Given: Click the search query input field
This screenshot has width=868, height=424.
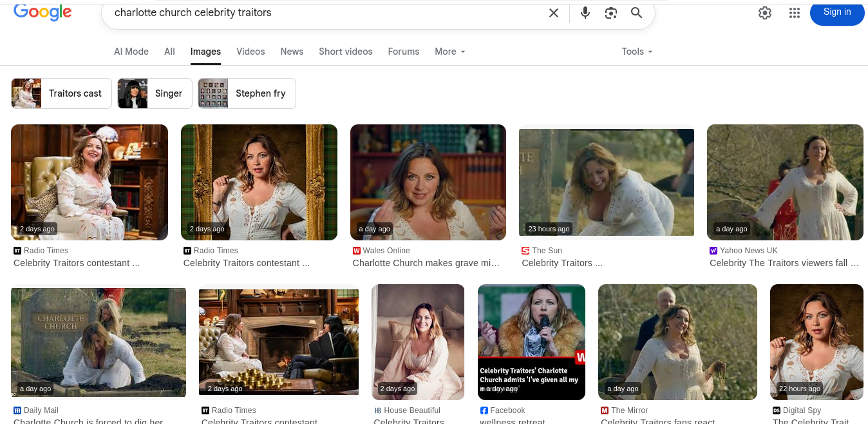Looking at the screenshot, I should click(x=322, y=13).
